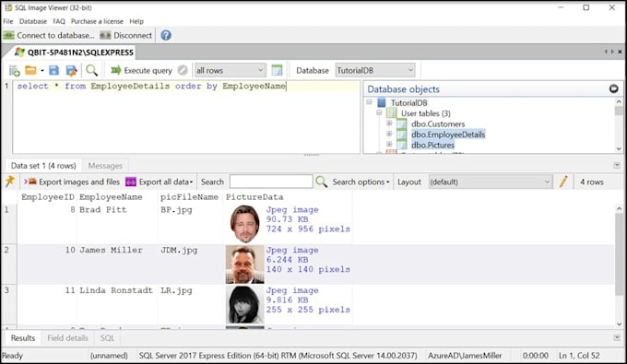The width and height of the screenshot is (627, 364).
Task: Click Purchase a license menu
Action: click(x=97, y=21)
